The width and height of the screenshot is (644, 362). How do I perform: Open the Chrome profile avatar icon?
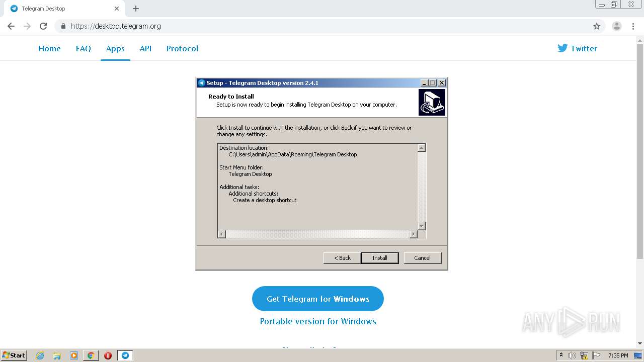617,26
